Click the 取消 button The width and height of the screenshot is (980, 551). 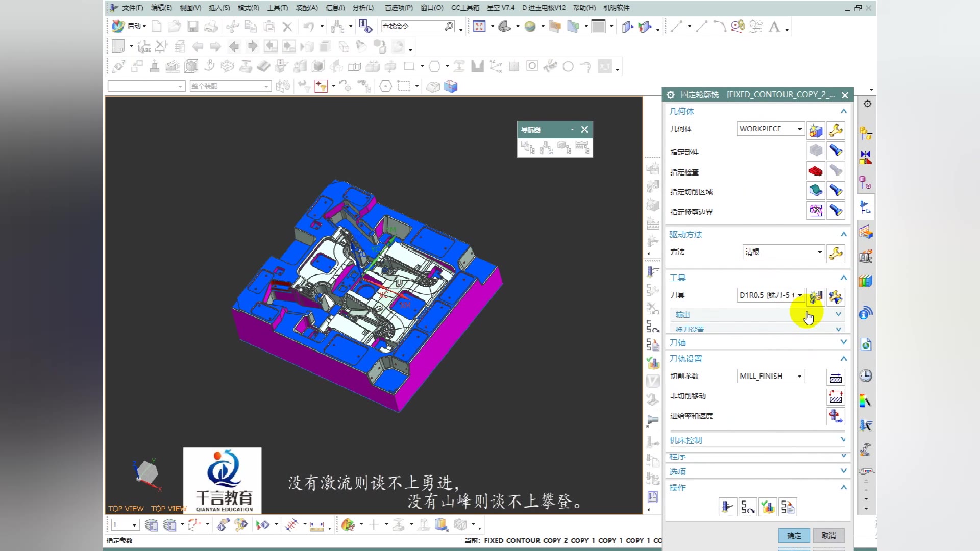828,535
